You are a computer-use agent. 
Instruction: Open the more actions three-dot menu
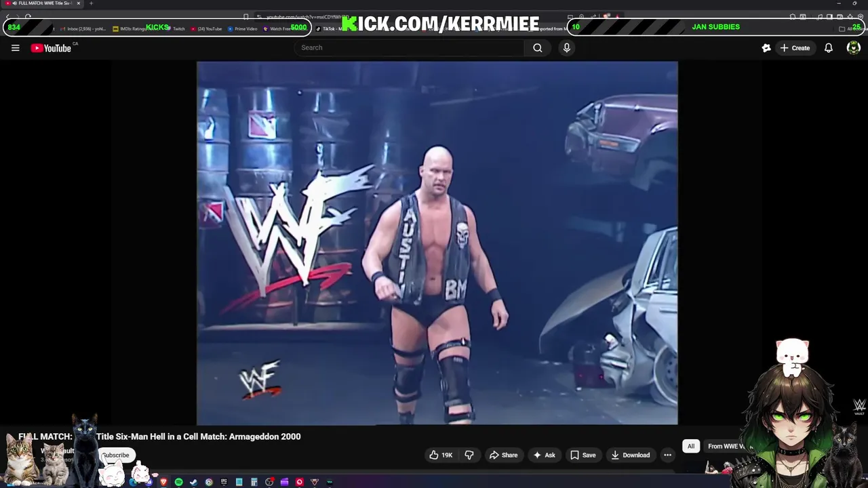tap(668, 455)
